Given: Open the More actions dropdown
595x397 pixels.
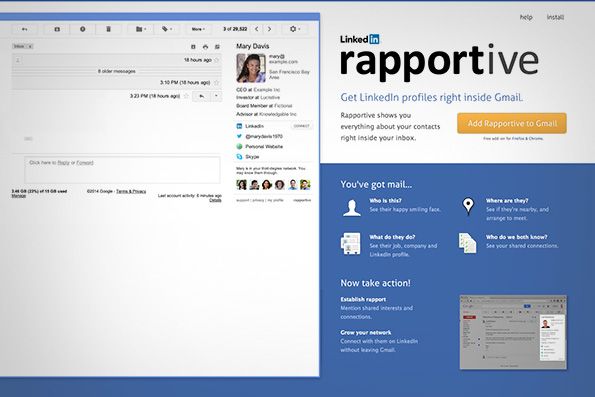Looking at the screenshot, I should click(198, 29).
